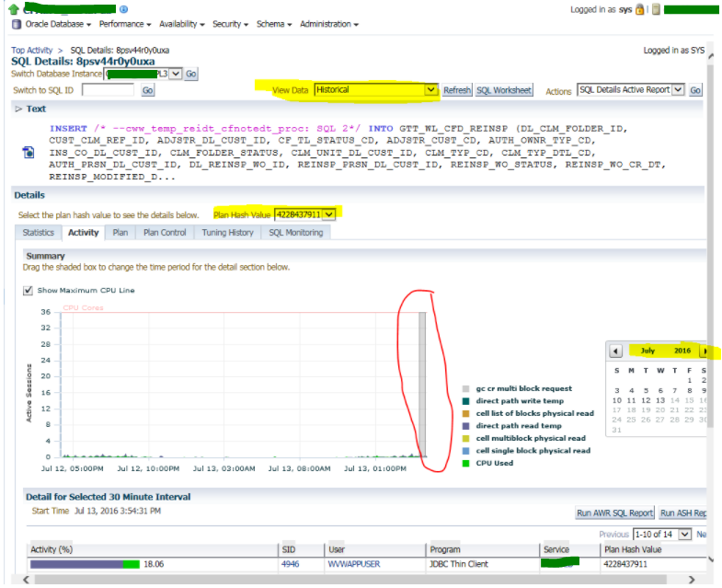Open the Actions SQL Details Active Report dropdown
Viewport: 722px width, 588px height.
(x=678, y=90)
